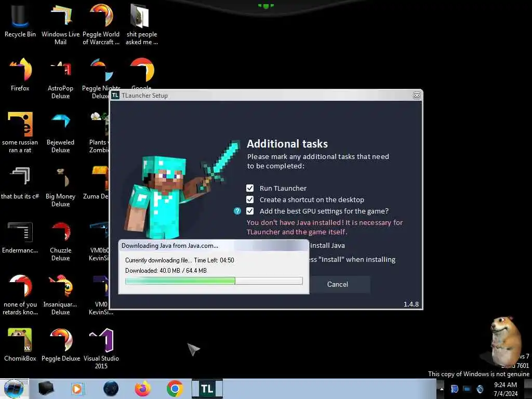The height and width of the screenshot is (399, 532).
Task: Select the 'shit people asked me' folder
Action: (x=141, y=24)
